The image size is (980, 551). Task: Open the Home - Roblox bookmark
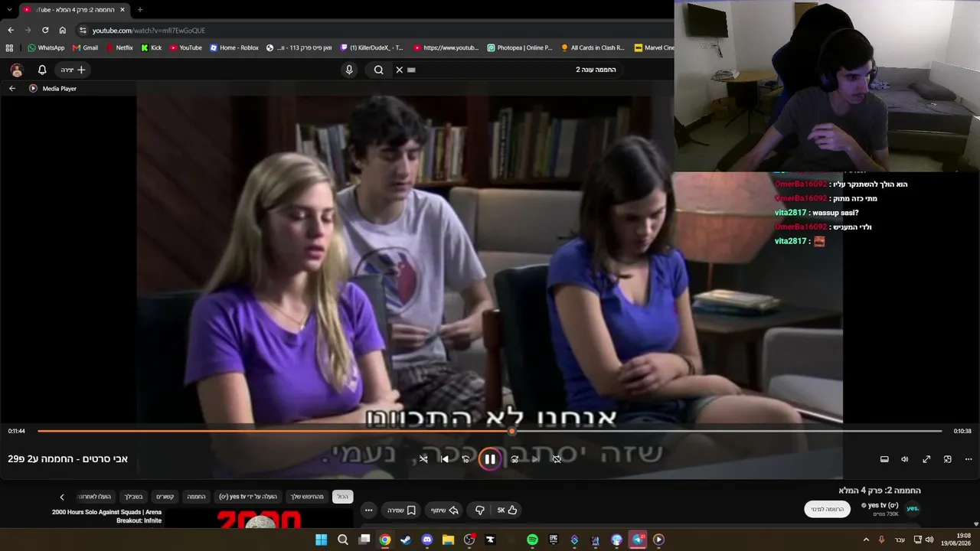[234, 47]
